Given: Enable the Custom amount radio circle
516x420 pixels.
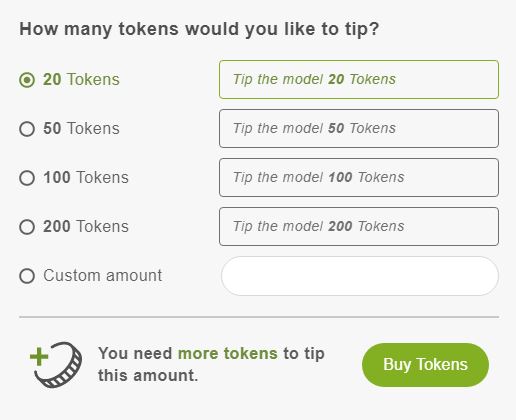Looking at the screenshot, I should tap(27, 276).
